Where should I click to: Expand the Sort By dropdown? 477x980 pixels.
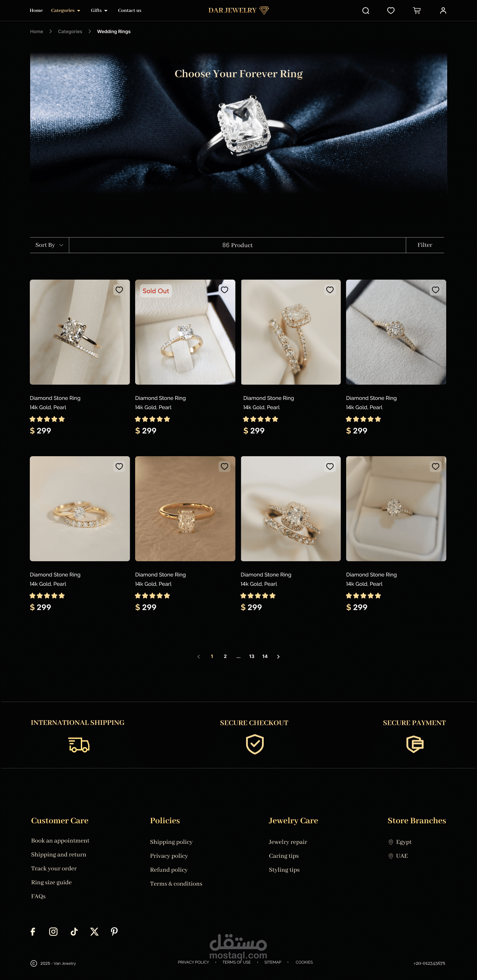pos(49,245)
